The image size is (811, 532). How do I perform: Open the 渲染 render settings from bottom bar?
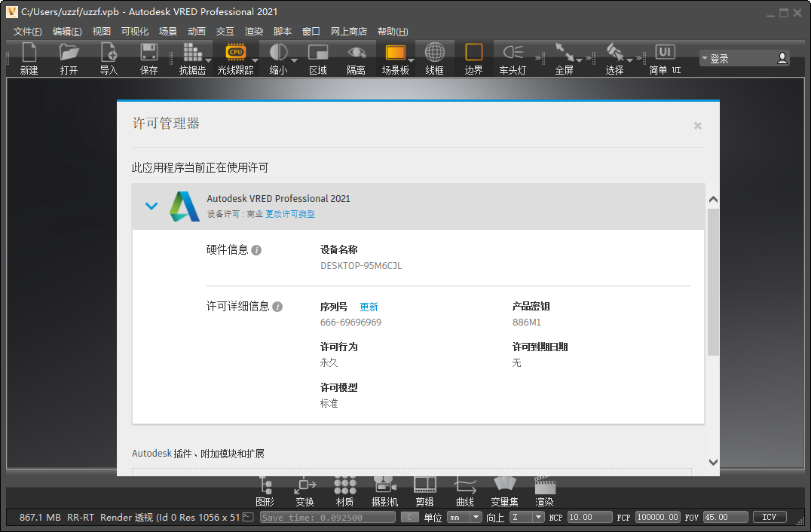pyautogui.click(x=544, y=490)
